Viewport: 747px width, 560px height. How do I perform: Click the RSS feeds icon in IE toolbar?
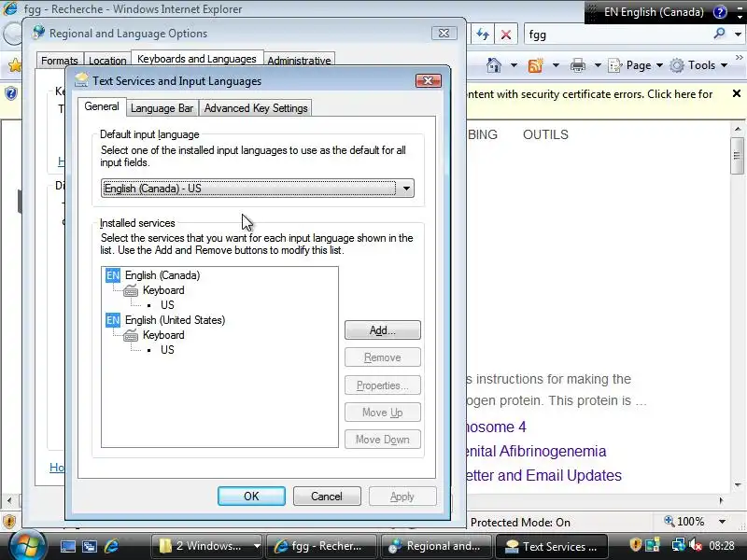pyautogui.click(x=535, y=64)
